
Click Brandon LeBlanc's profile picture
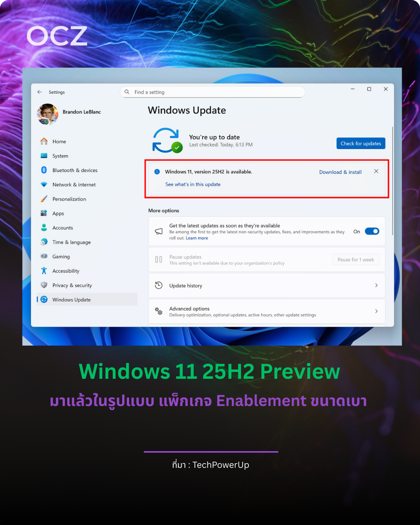tap(47, 114)
